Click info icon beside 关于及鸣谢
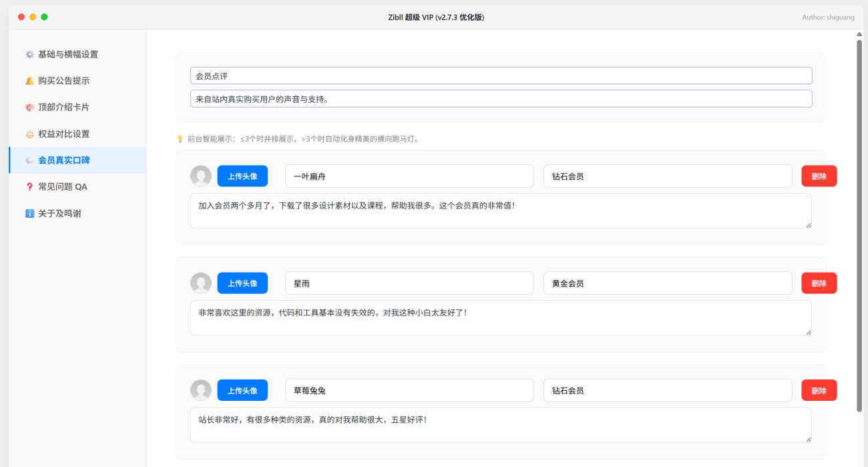868x467 pixels. click(29, 214)
